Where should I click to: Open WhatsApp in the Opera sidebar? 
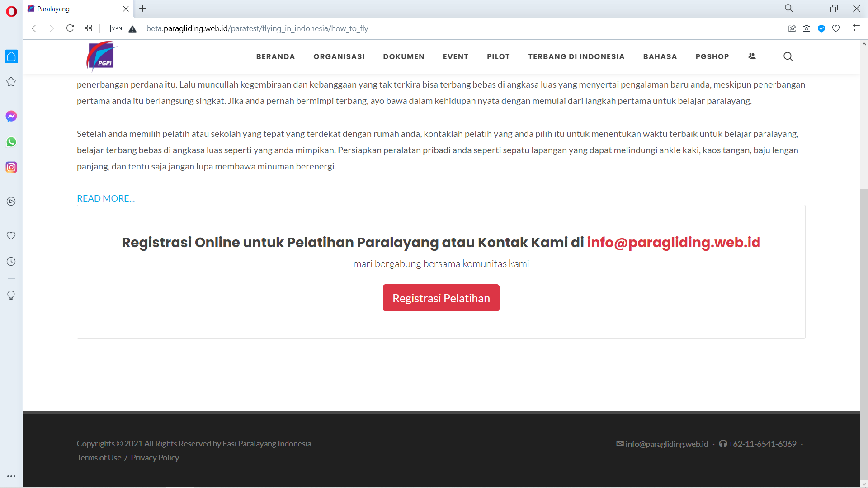(11, 142)
